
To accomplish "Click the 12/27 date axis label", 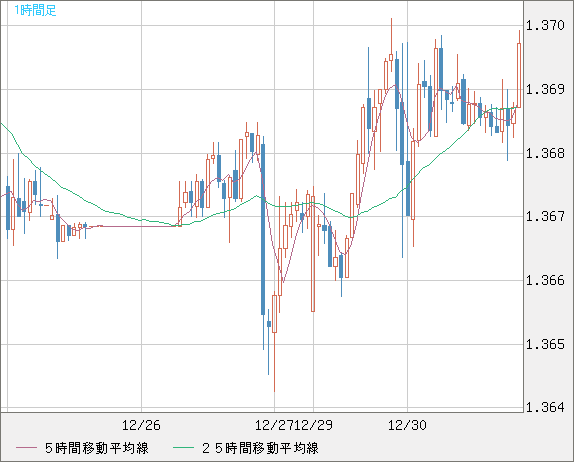I will [274, 425].
